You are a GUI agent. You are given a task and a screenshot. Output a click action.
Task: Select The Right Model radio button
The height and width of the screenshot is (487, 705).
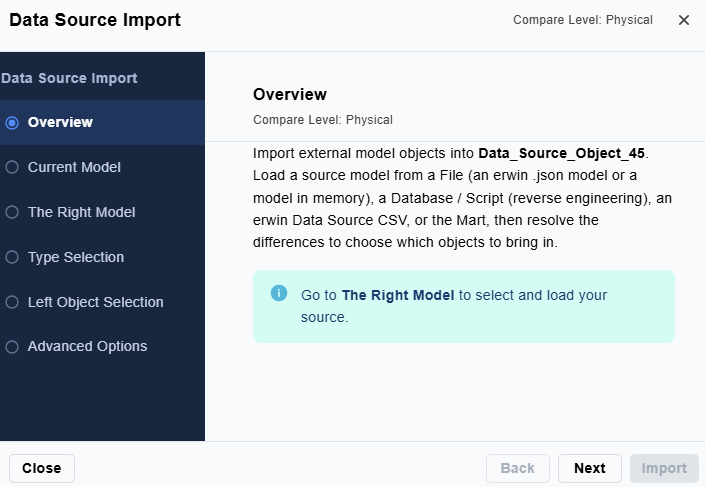point(12,212)
